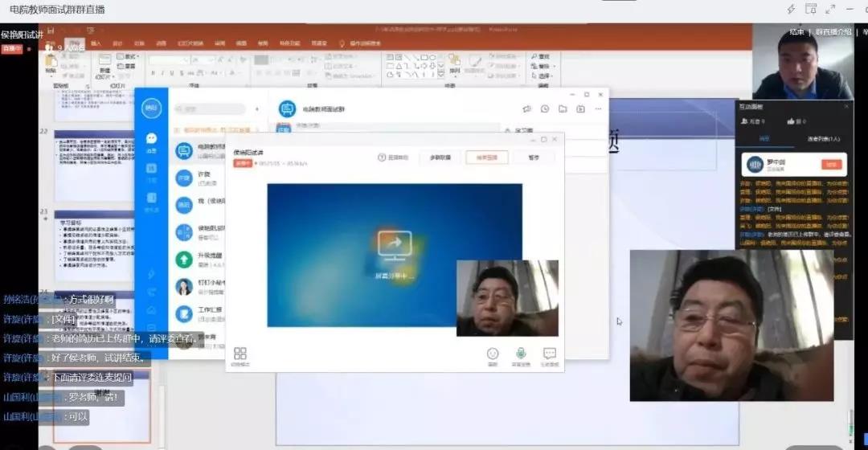
Task: Expand the shapes gallery dropdown arrow
Action: pyautogui.click(x=440, y=74)
